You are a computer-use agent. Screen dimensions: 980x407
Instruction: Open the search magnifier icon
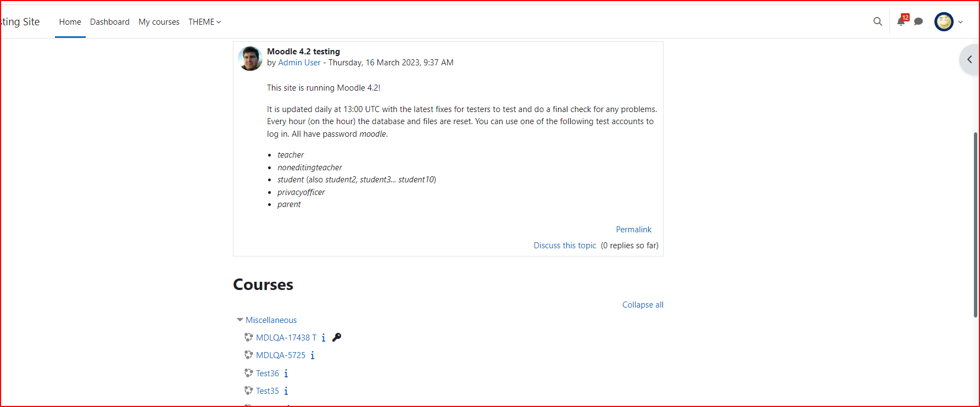click(877, 21)
